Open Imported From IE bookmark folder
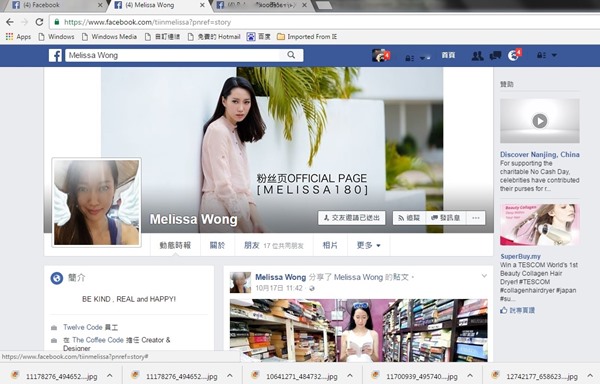Image resolution: width=600 pixels, height=384 pixels. pyautogui.click(x=307, y=37)
